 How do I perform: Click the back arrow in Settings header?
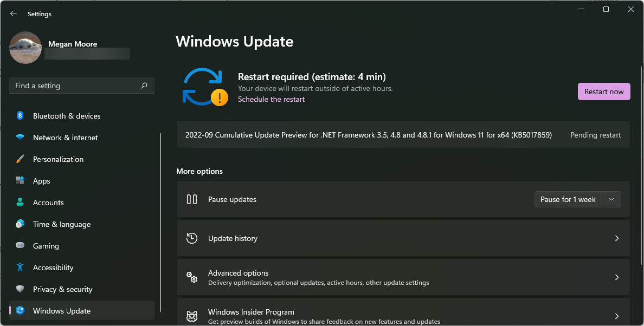pyautogui.click(x=13, y=14)
